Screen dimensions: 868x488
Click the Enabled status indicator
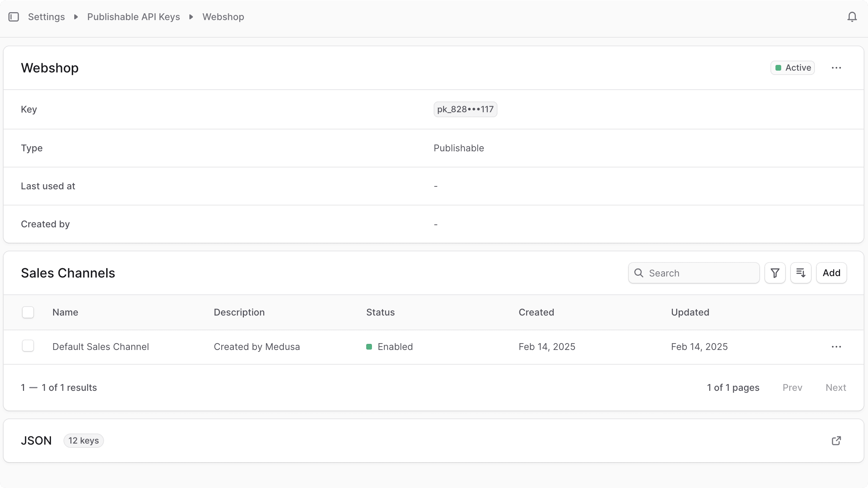click(x=369, y=347)
